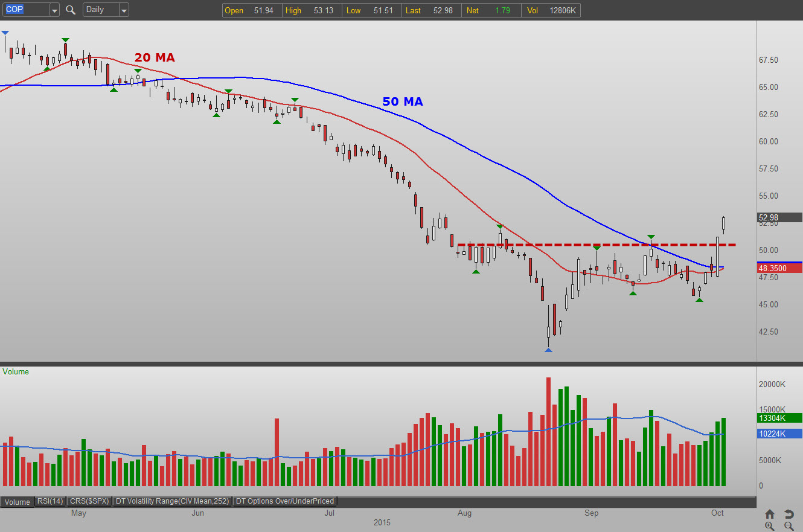Open the symbol history dropdown arrow beside COP

coord(54,10)
